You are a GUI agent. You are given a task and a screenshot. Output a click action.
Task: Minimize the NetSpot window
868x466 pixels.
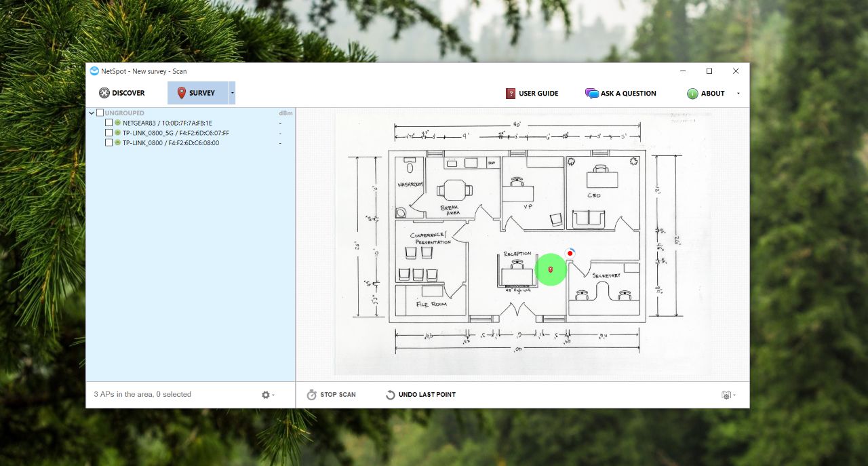(683, 71)
